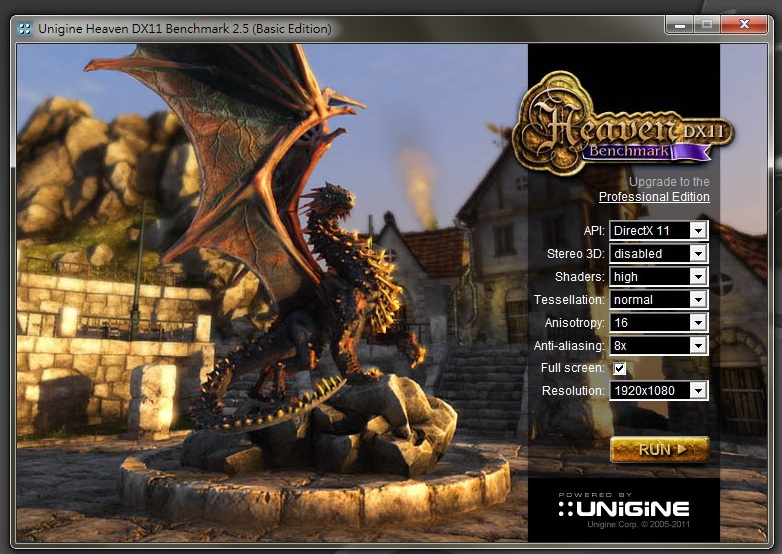Image resolution: width=782 pixels, height=554 pixels.
Task: Click the DX11 badge on Heaven logo
Action: click(x=707, y=131)
